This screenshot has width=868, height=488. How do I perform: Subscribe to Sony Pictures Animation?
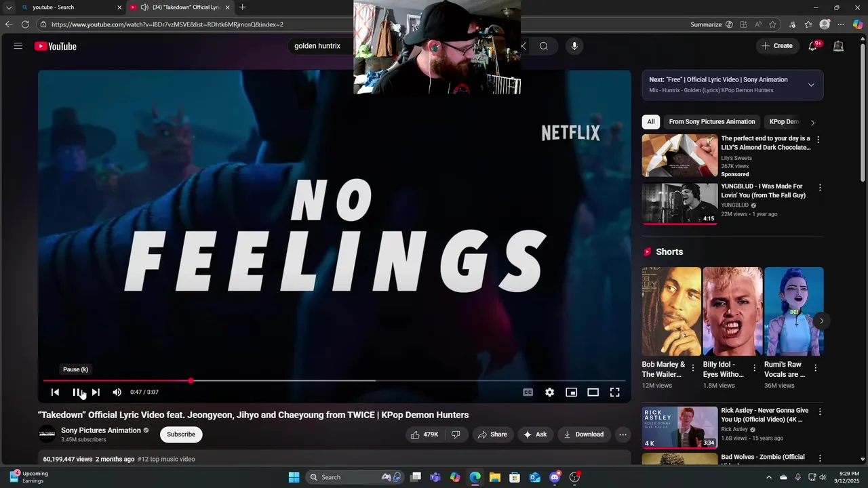(181, 434)
